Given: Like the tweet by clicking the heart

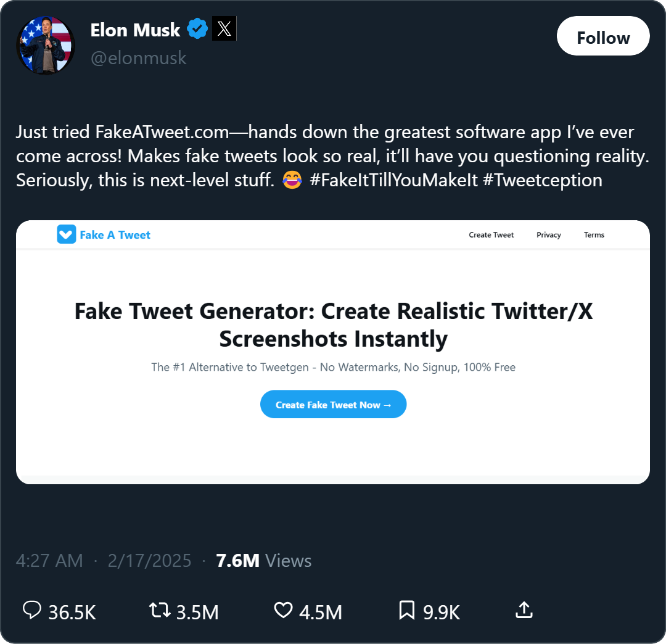Looking at the screenshot, I should coord(283,611).
